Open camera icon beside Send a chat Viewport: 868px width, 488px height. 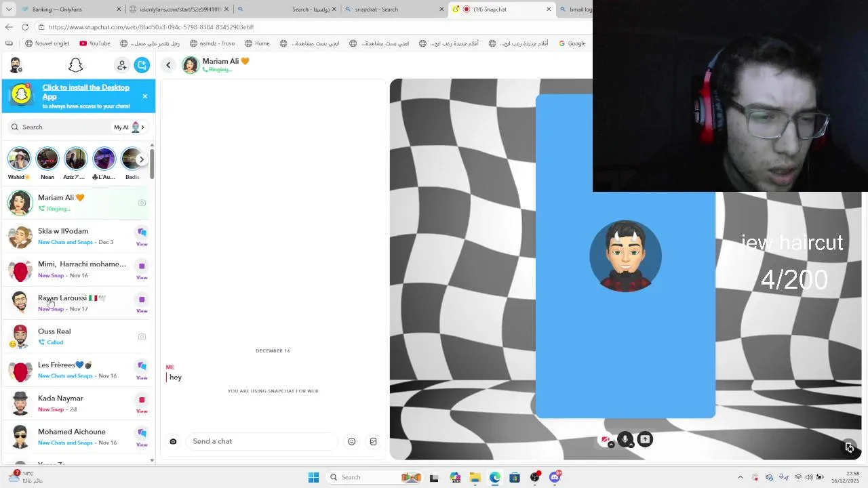tap(173, 441)
